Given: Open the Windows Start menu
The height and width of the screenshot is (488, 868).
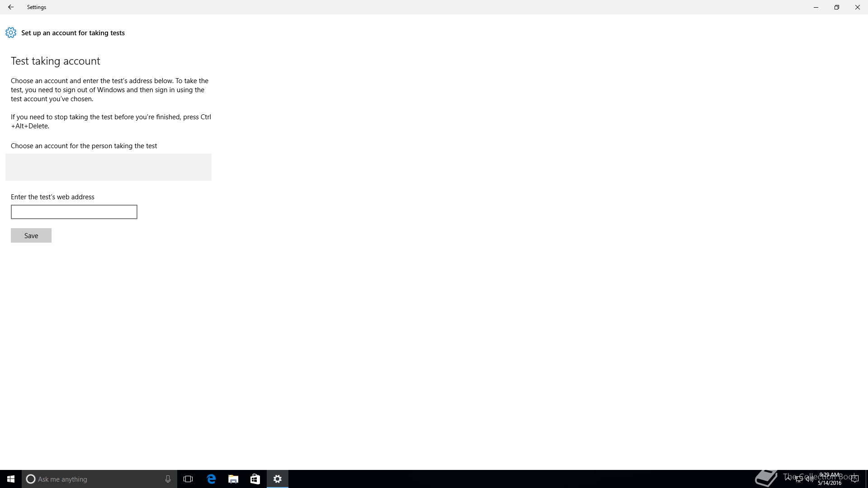Looking at the screenshot, I should [11, 479].
